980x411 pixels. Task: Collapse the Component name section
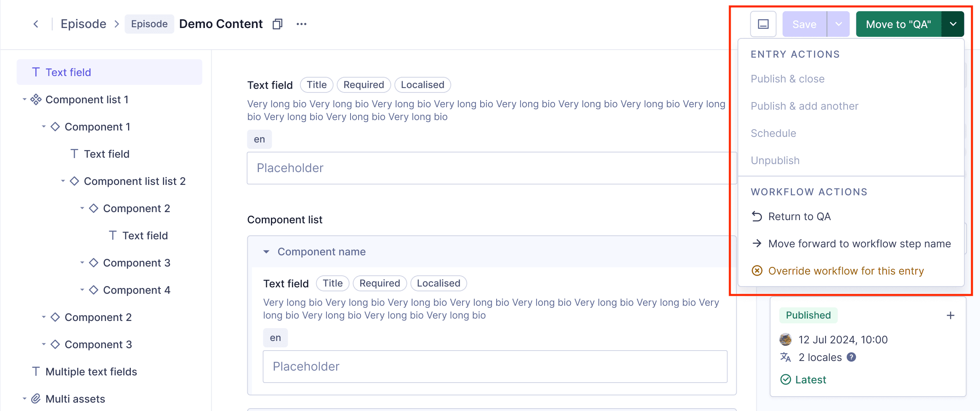click(x=266, y=252)
